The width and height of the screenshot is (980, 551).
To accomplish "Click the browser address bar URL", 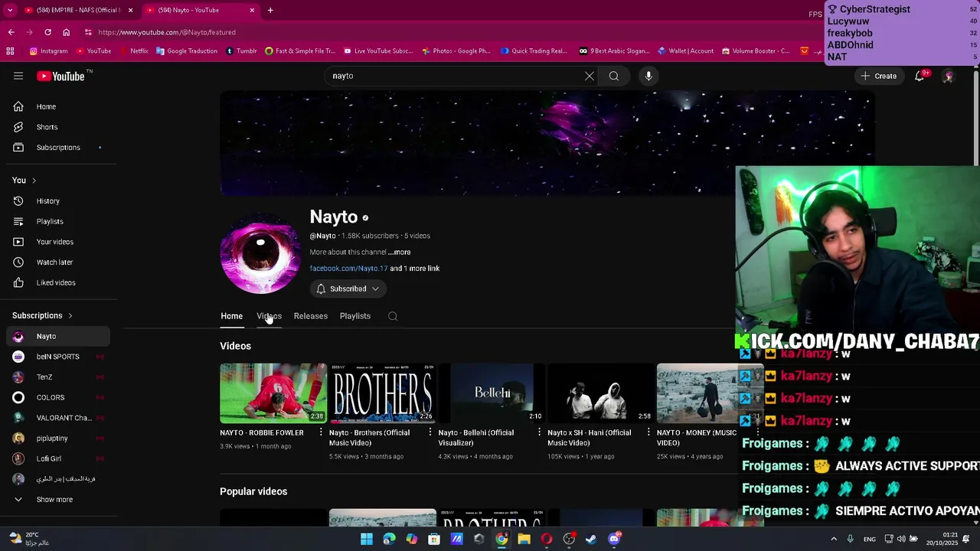I will pos(167,32).
